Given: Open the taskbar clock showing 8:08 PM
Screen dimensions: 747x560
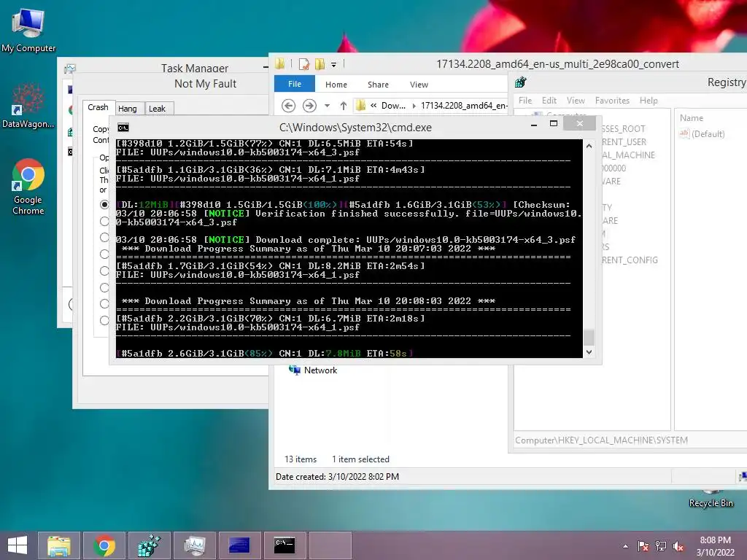Looking at the screenshot, I should pyautogui.click(x=715, y=546).
